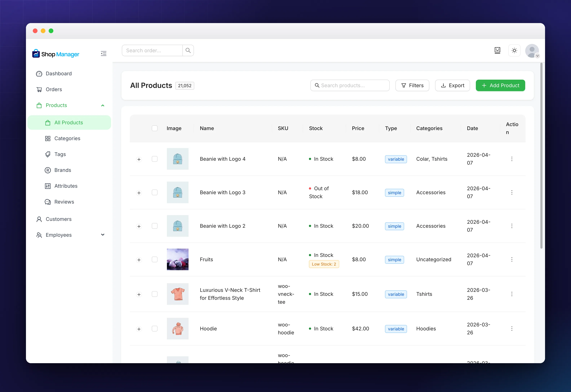
Task: Click the Beanie with Logo 3 thumbnail
Action: click(178, 193)
